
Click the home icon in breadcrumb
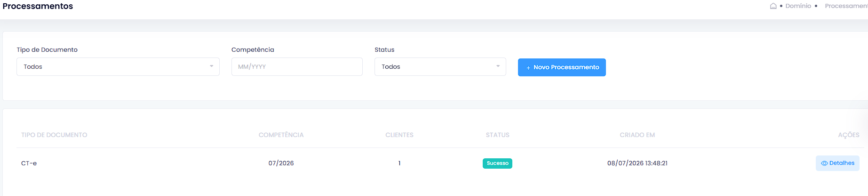click(x=773, y=6)
